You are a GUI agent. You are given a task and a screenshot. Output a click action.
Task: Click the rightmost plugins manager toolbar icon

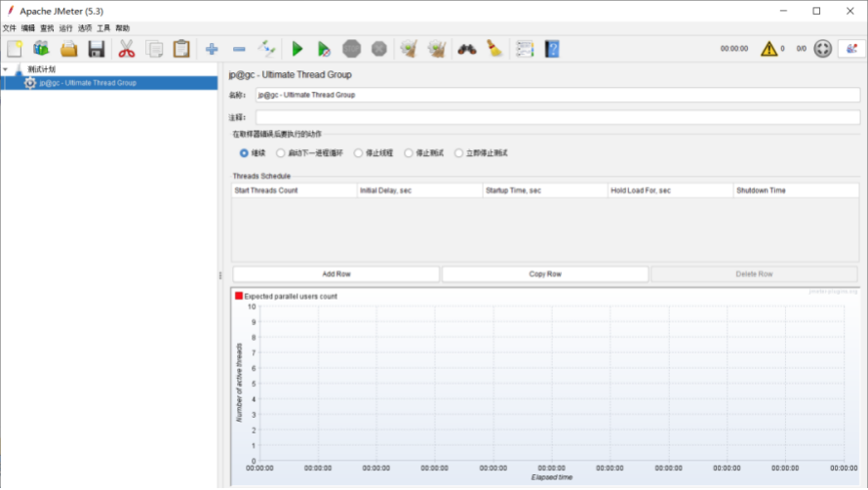point(851,49)
